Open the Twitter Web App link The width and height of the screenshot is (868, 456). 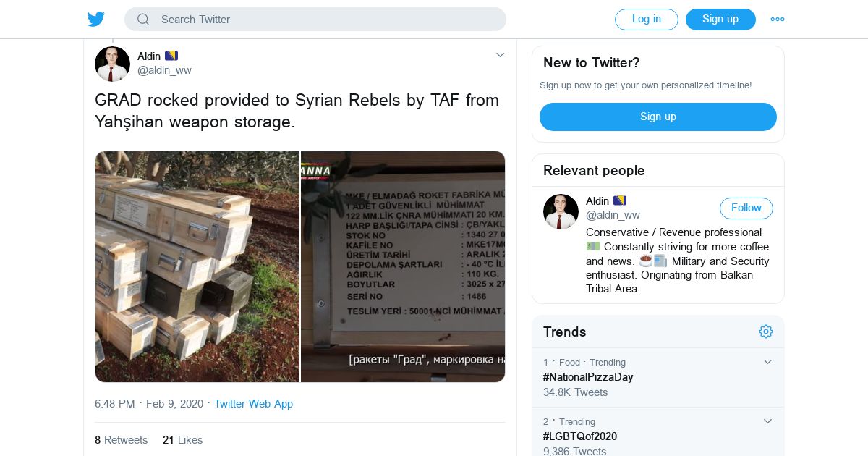click(253, 404)
